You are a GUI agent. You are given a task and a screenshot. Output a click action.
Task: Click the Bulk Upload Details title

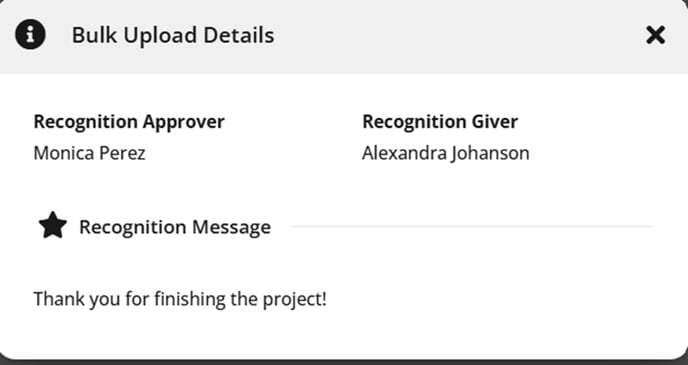click(173, 36)
